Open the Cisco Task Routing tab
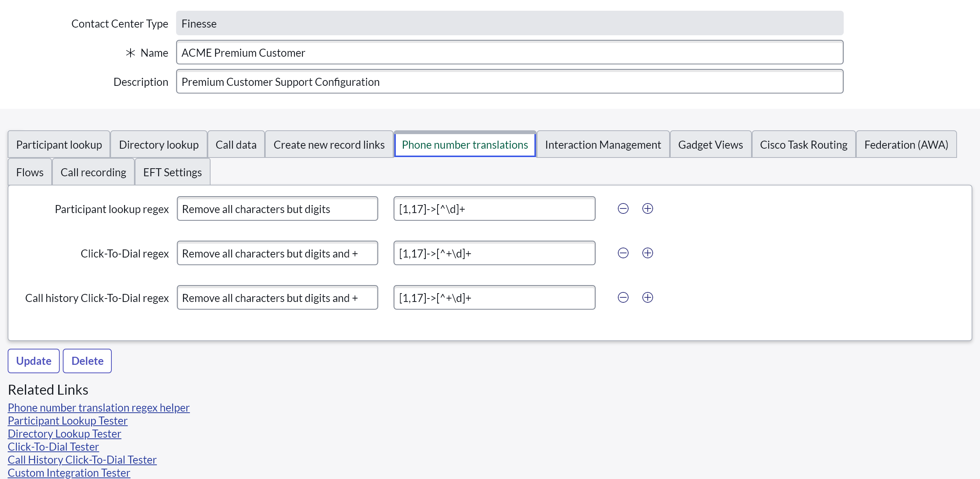The image size is (980, 479). pyautogui.click(x=803, y=144)
